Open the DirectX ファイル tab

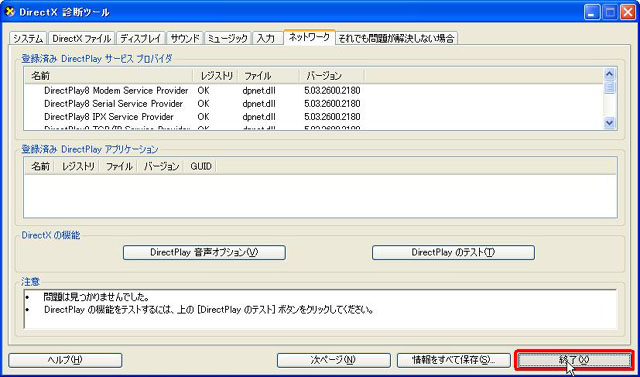pos(82,38)
